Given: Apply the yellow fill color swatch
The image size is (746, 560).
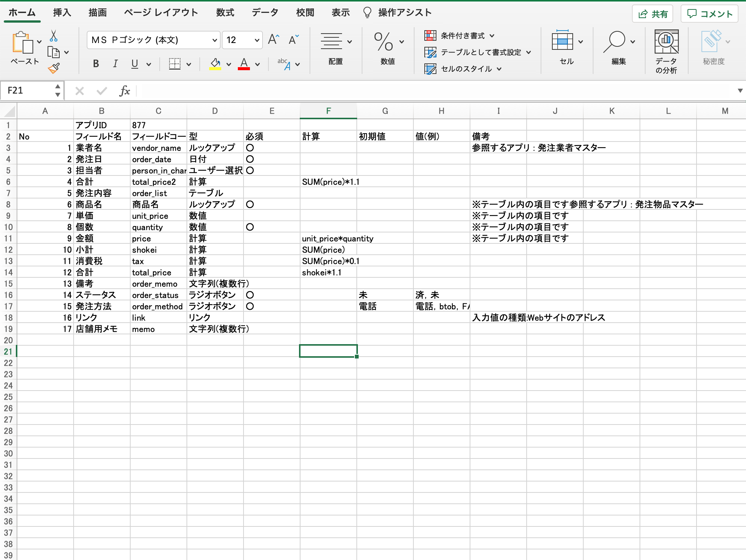Looking at the screenshot, I should click(x=215, y=64).
